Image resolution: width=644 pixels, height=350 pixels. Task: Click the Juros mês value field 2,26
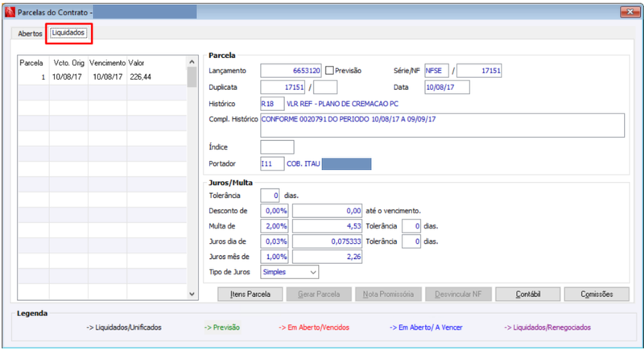(328, 257)
